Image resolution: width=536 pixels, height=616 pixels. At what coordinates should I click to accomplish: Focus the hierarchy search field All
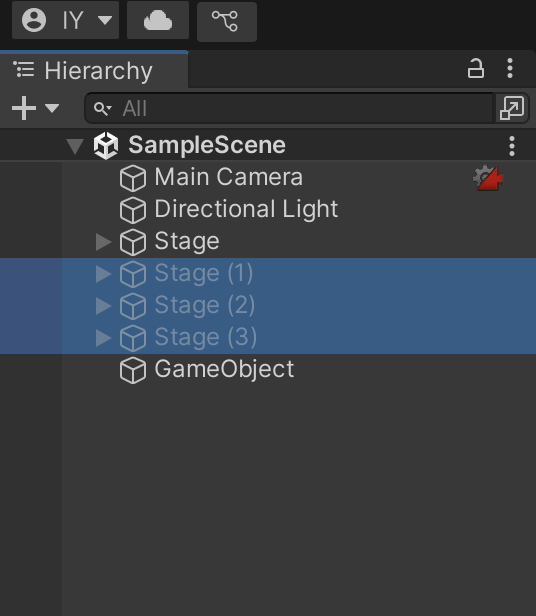[289, 108]
